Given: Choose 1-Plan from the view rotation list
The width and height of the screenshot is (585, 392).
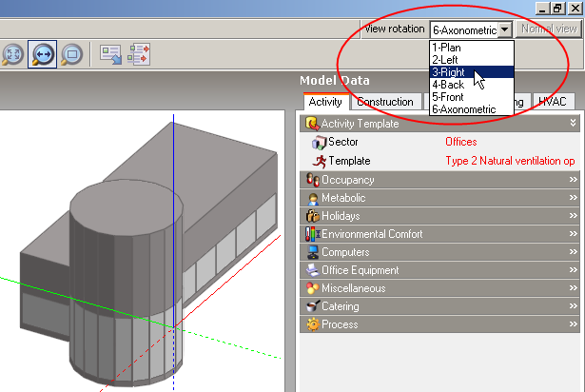Looking at the screenshot, I should pos(449,47).
